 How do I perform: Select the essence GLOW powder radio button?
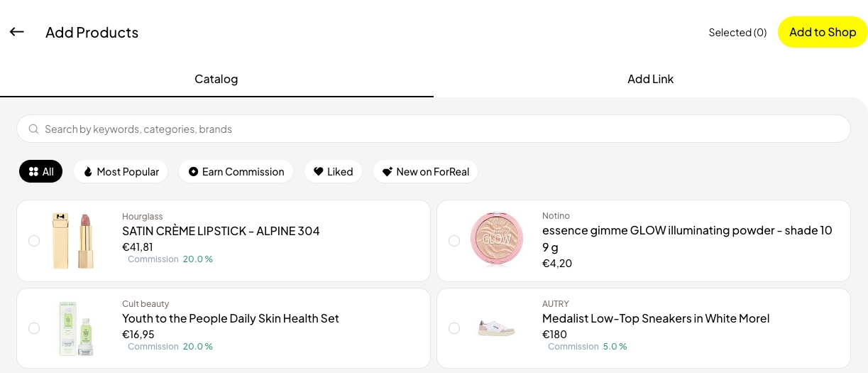(454, 241)
